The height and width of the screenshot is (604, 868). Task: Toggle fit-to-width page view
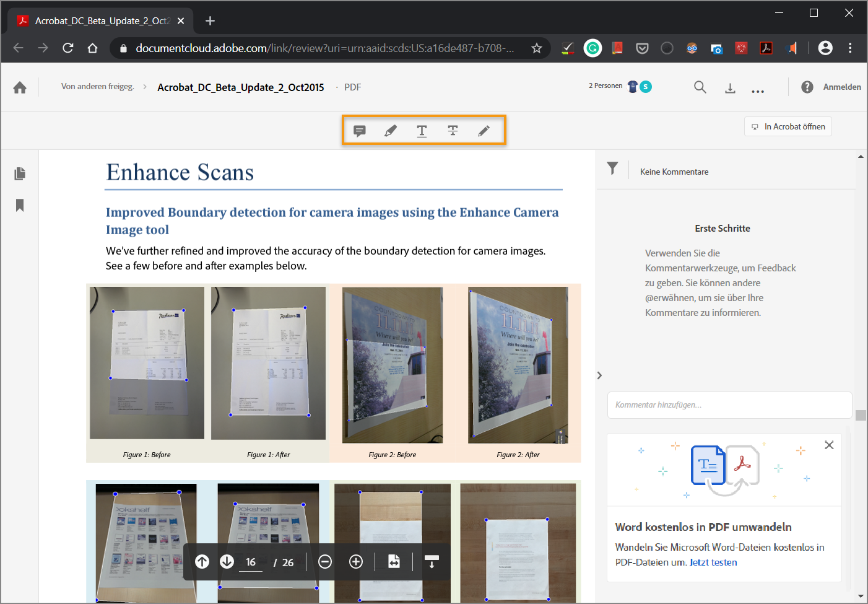(394, 562)
